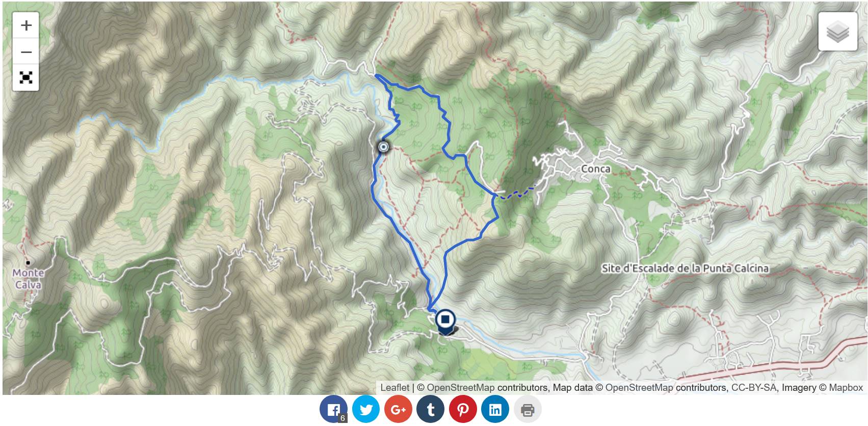868x426 pixels.
Task: Click Site d'Escalade de la Punta Calcina
Action: point(685,268)
